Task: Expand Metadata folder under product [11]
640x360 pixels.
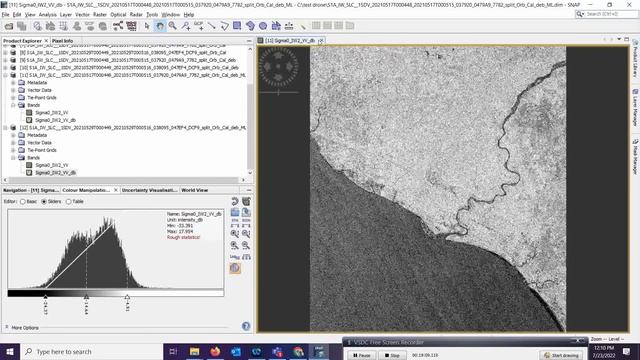Action: point(13,83)
